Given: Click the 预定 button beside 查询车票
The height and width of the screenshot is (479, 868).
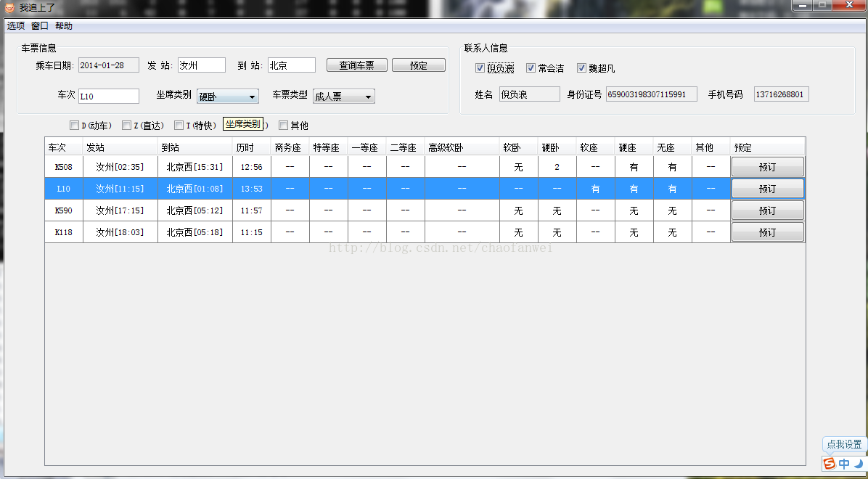Looking at the screenshot, I should 419,65.
